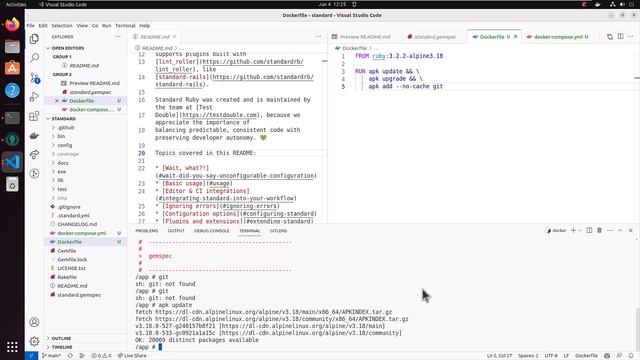Open the GitLens icon in activity bar

pyautogui.click(x=35, y=174)
